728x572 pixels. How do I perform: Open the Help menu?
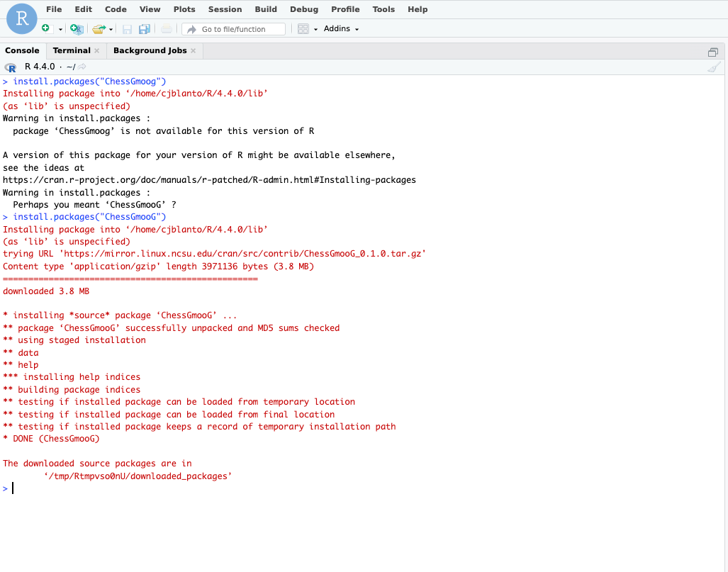click(x=418, y=9)
